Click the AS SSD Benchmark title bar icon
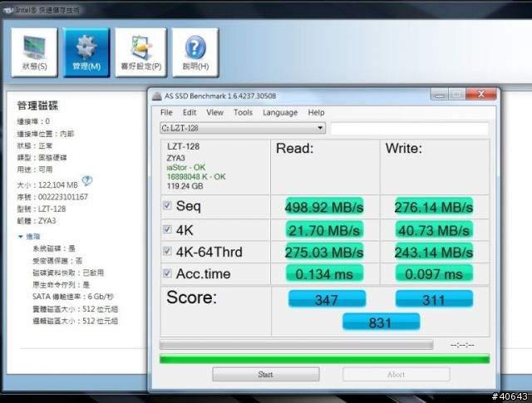This screenshot has width=532, height=403. pos(156,96)
